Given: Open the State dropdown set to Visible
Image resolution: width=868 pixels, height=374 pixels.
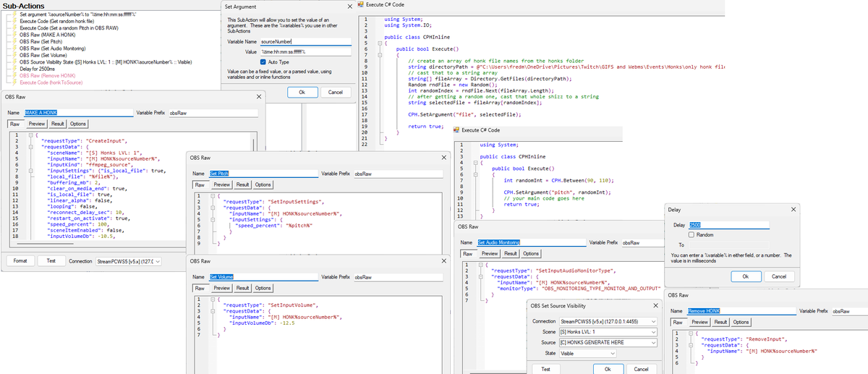Looking at the screenshot, I should tap(587, 353).
